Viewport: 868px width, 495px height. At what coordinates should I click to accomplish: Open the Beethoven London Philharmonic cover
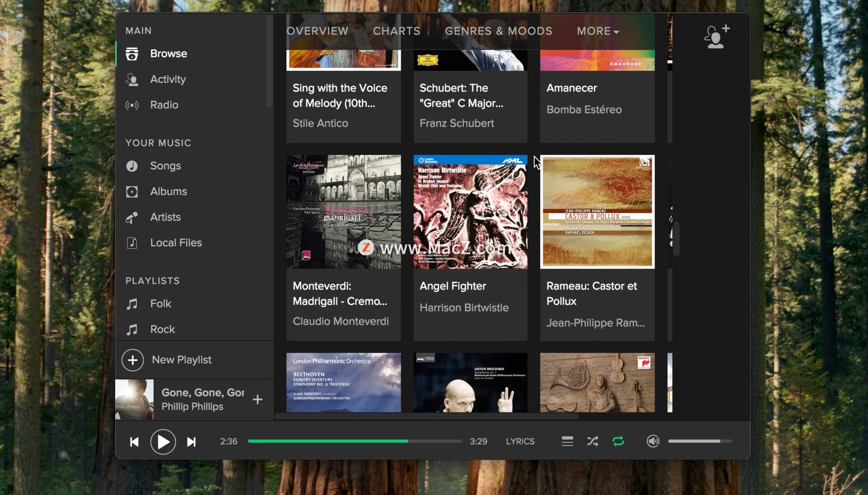pyautogui.click(x=344, y=383)
